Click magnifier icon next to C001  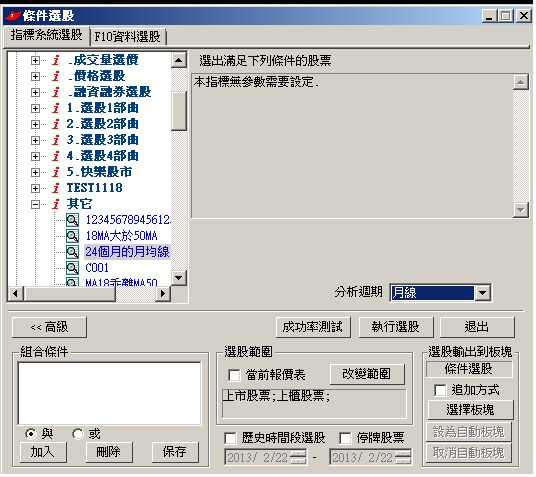tap(72, 268)
